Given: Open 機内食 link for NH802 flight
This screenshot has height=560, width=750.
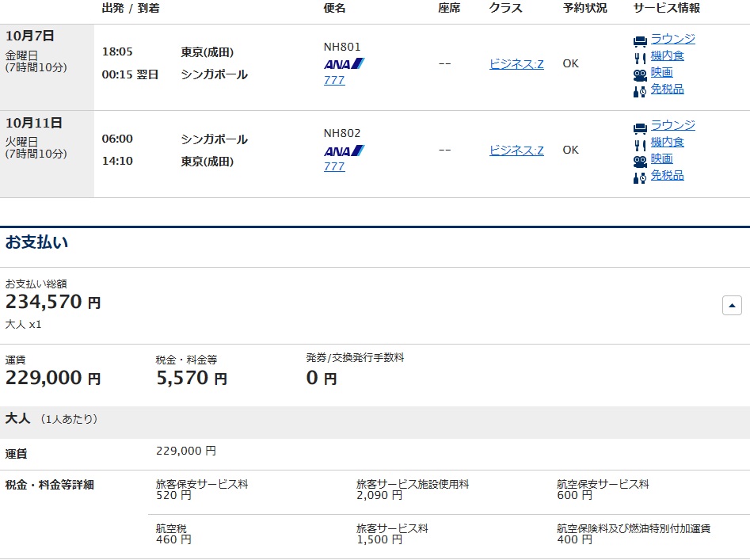Looking at the screenshot, I should [668, 142].
